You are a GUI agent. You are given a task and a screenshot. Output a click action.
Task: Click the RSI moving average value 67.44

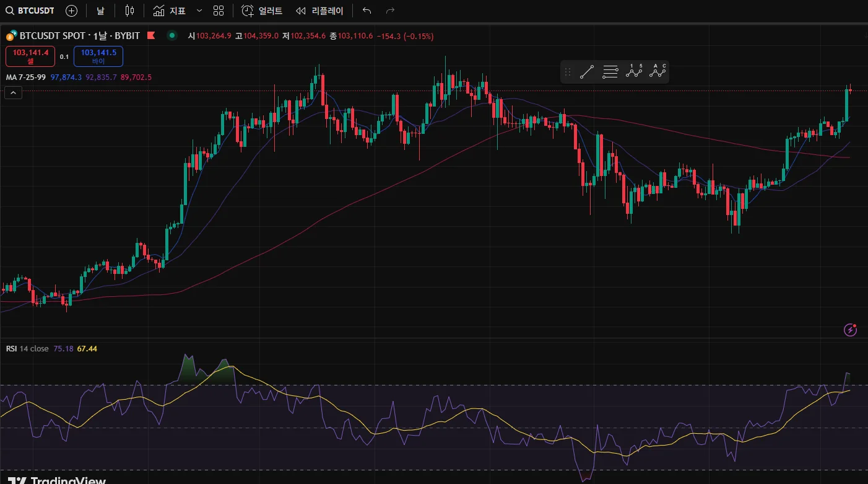pyautogui.click(x=87, y=349)
